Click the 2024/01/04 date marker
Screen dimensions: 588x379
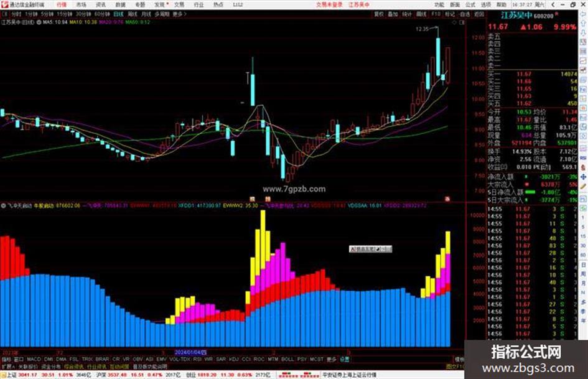click(x=190, y=352)
